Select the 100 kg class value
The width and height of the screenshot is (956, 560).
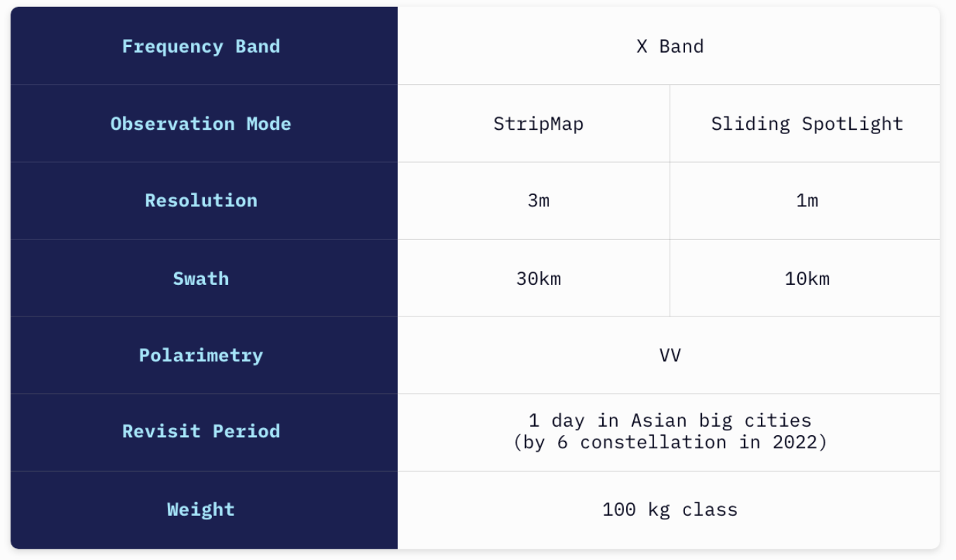(x=669, y=509)
